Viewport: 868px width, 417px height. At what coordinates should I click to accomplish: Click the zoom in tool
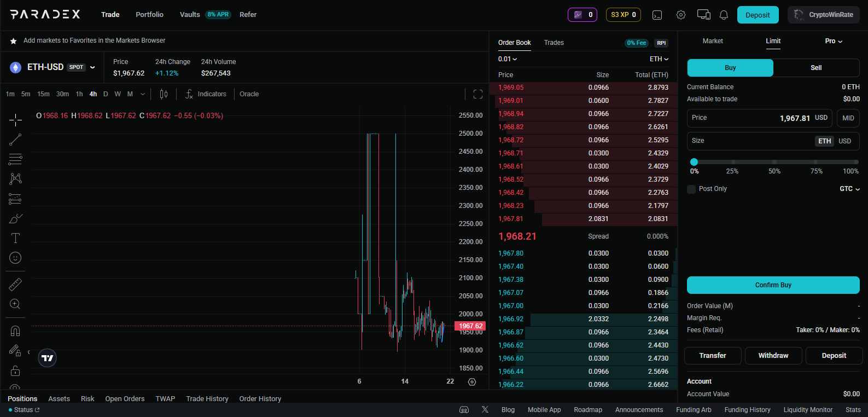[x=15, y=304]
